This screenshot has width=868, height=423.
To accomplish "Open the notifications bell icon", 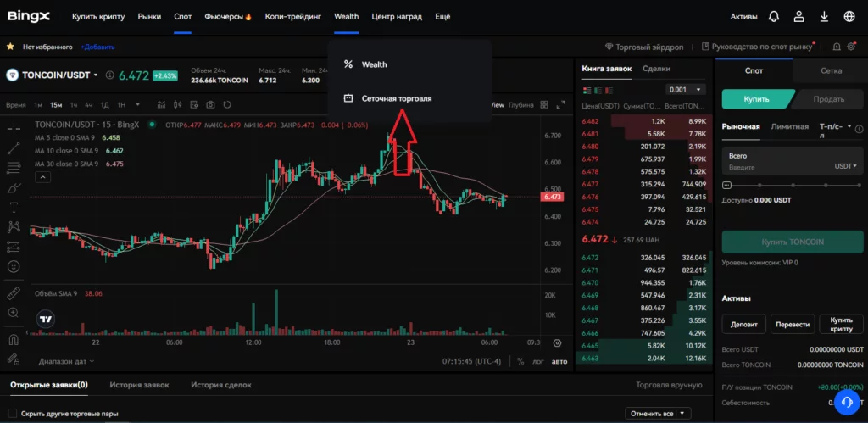I will (x=773, y=16).
